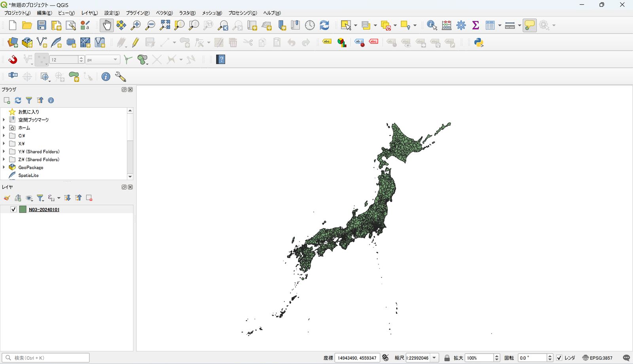Click the Open Project folder icon
Image resolution: width=633 pixels, height=364 pixels.
pos(27,25)
